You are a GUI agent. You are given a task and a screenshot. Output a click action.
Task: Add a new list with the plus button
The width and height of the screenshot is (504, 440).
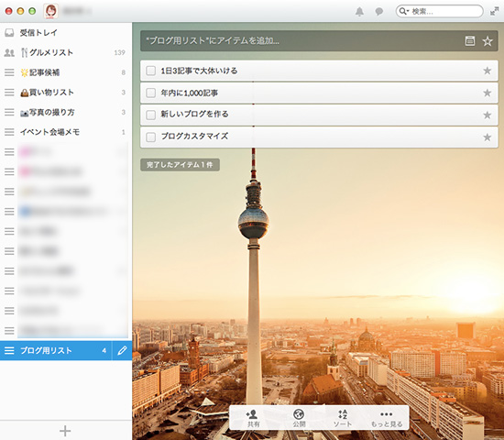click(x=65, y=431)
